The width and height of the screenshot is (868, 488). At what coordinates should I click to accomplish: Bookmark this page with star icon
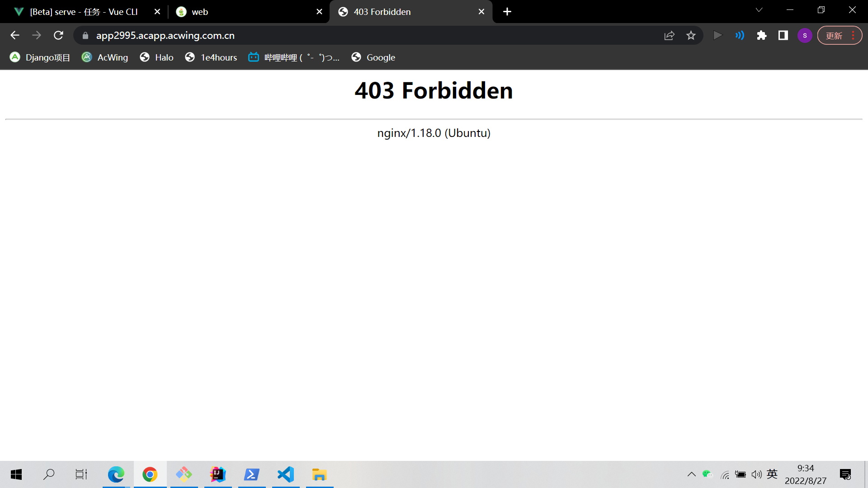(x=691, y=35)
